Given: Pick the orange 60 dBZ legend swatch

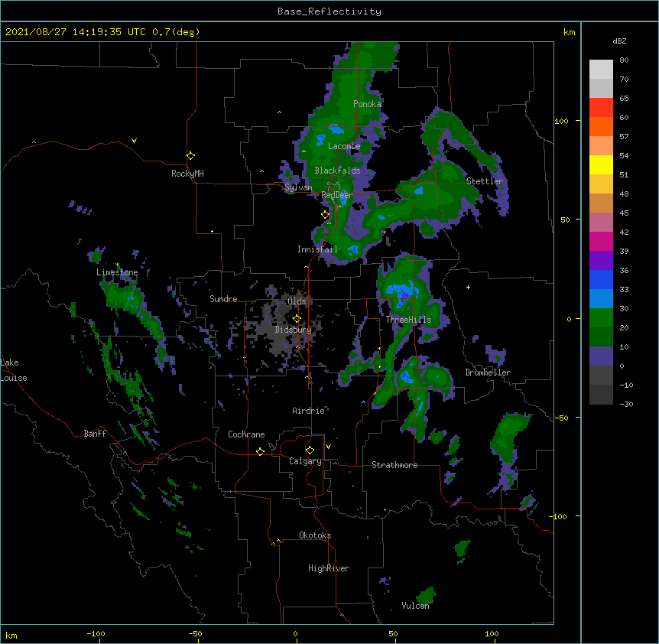Looking at the screenshot, I should click(x=601, y=126).
